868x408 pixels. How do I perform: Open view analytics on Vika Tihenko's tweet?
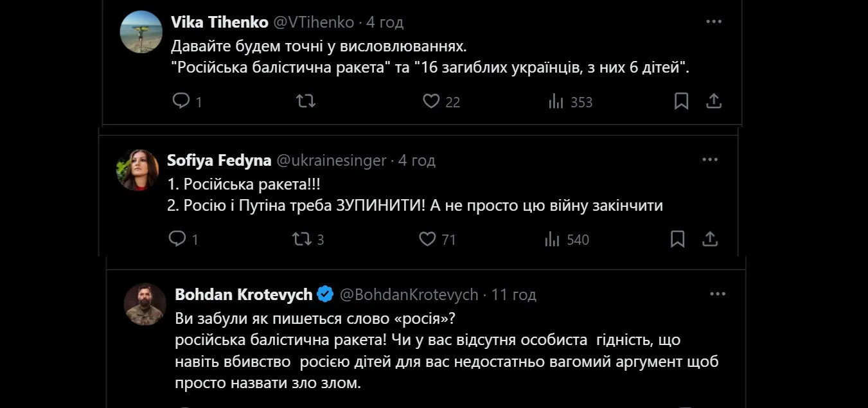(556, 101)
